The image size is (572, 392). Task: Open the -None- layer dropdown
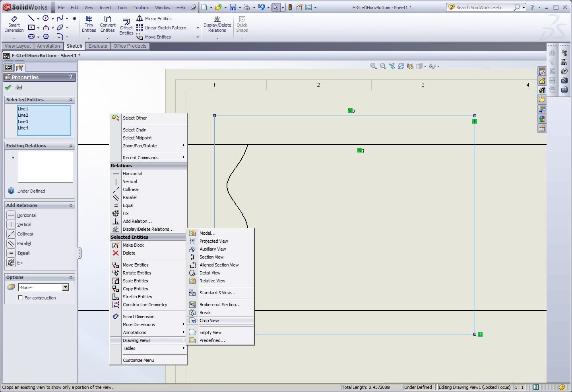[x=66, y=287]
